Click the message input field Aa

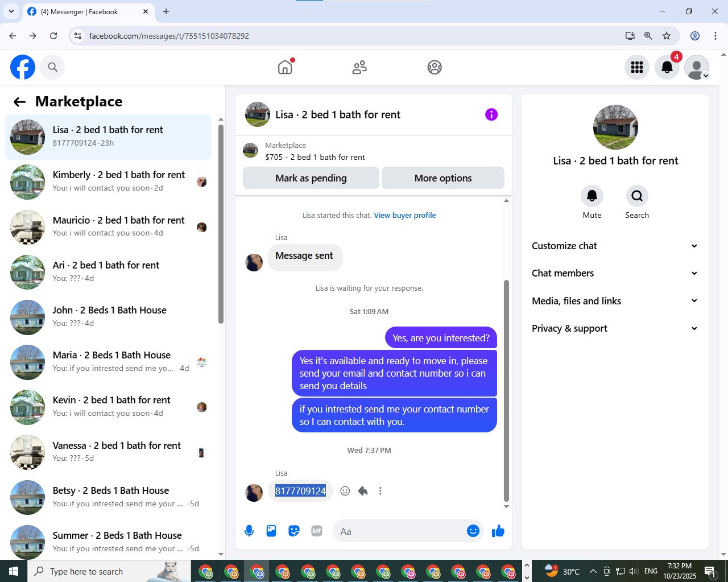pos(399,531)
